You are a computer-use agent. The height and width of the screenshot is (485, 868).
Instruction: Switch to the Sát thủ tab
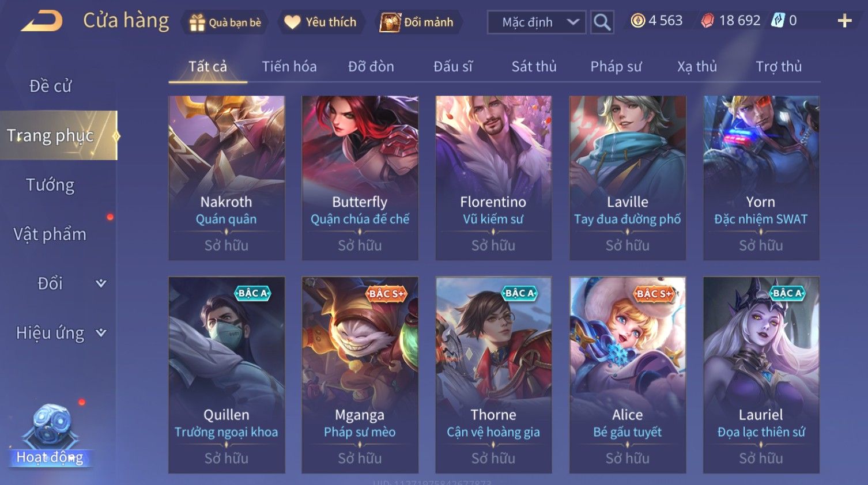534,67
